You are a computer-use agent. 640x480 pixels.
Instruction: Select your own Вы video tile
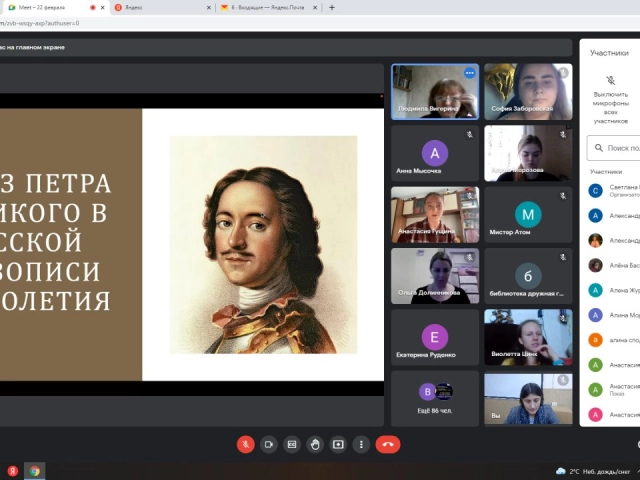[528, 399]
